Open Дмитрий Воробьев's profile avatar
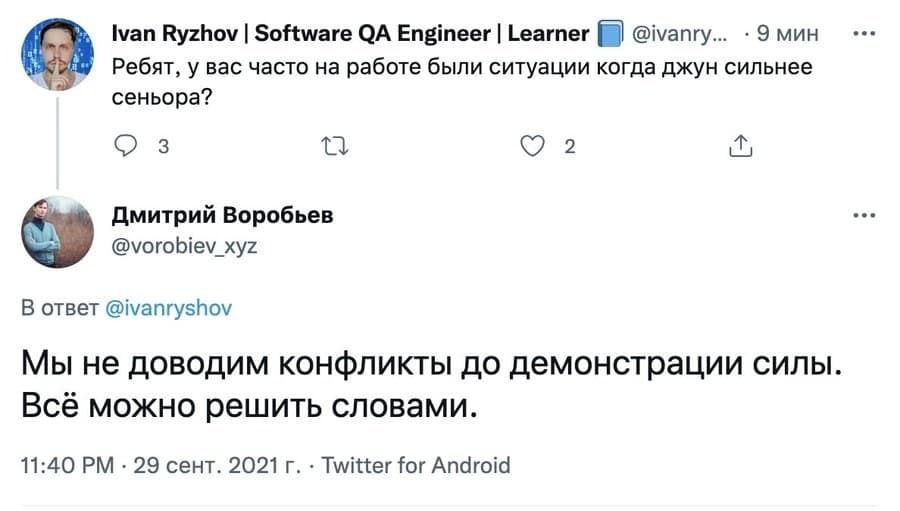Image resolution: width=900 pixels, height=511 pixels. [57, 233]
